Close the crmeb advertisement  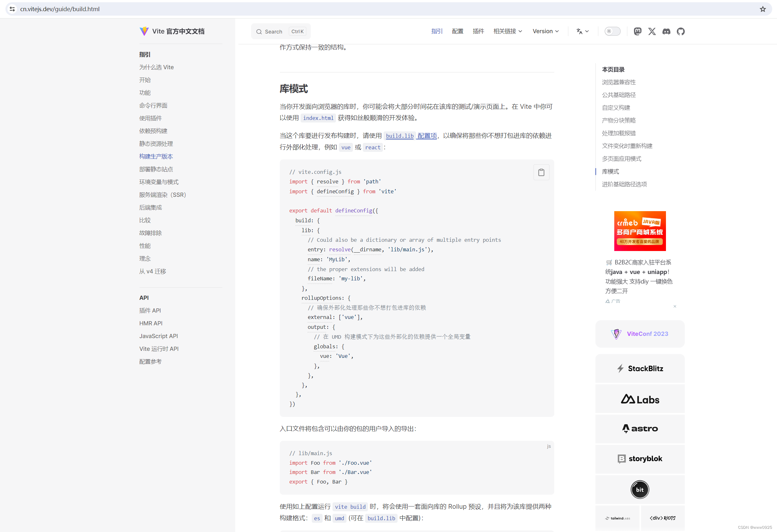[674, 306]
